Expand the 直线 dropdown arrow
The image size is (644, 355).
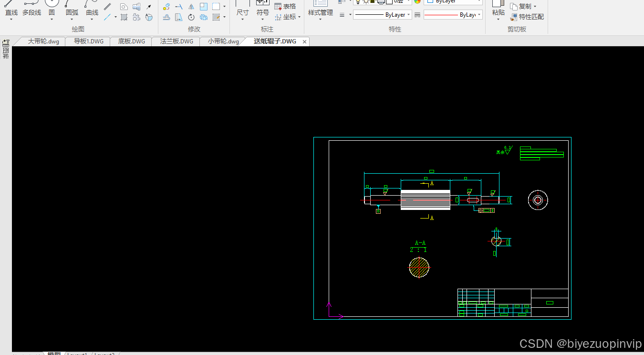tap(11, 20)
